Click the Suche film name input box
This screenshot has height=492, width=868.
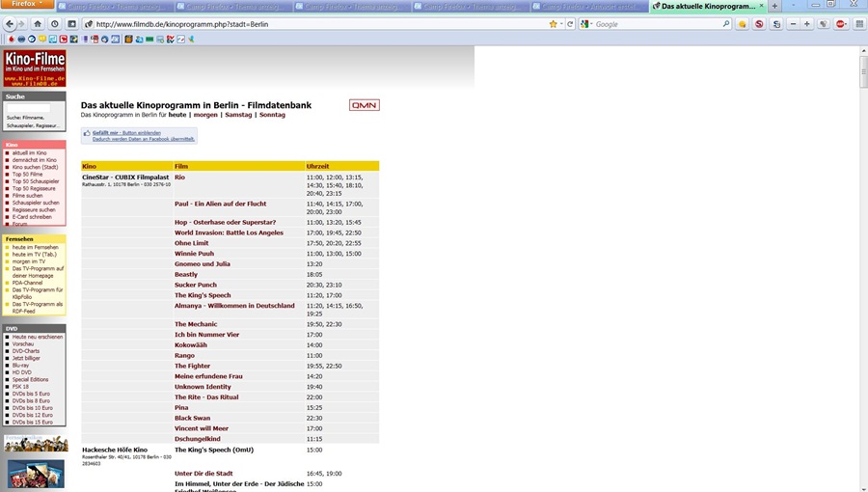[28, 108]
